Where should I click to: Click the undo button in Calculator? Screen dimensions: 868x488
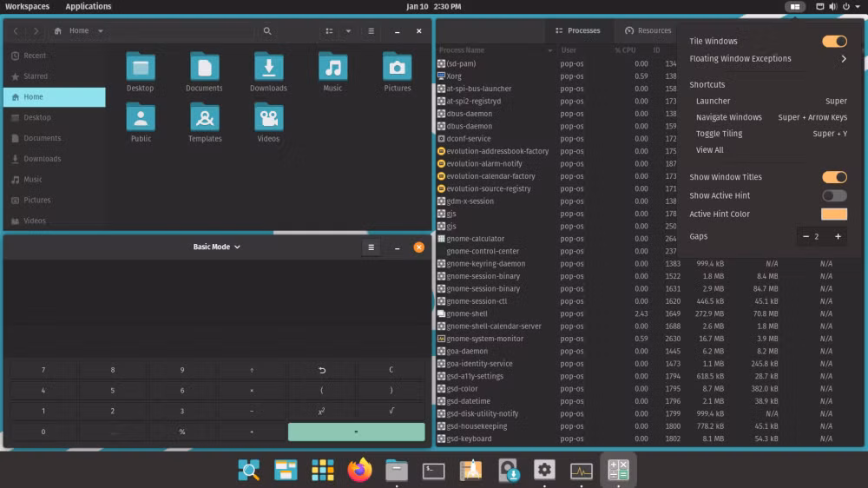tap(322, 370)
